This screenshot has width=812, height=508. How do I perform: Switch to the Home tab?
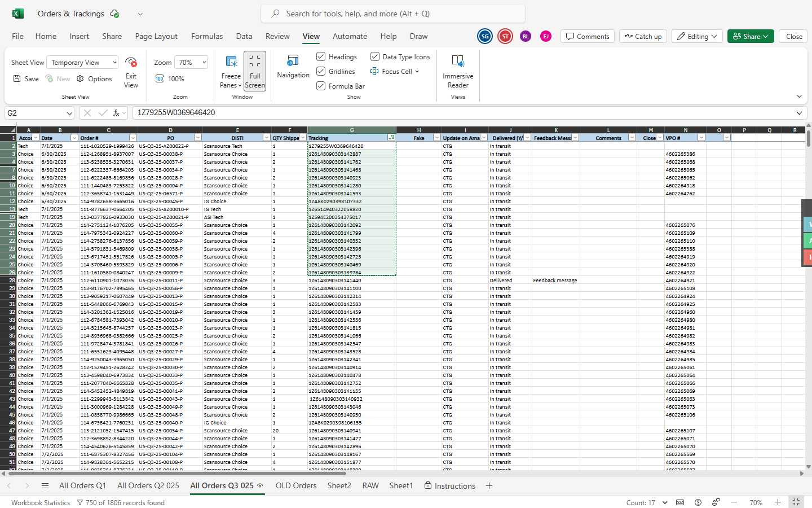pos(46,36)
